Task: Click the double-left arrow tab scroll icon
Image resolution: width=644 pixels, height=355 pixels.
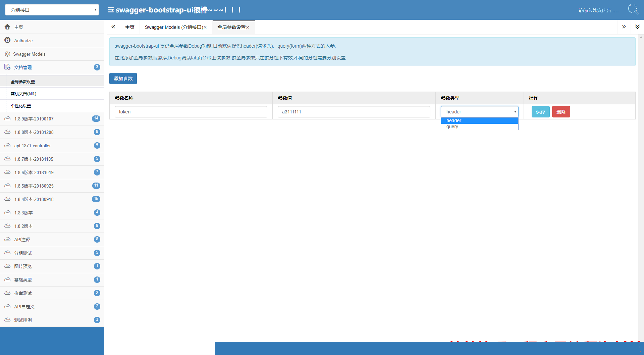Action: pos(113,27)
